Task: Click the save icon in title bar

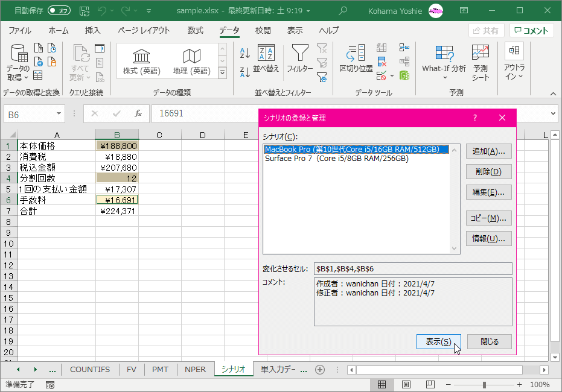Action: [x=85, y=11]
